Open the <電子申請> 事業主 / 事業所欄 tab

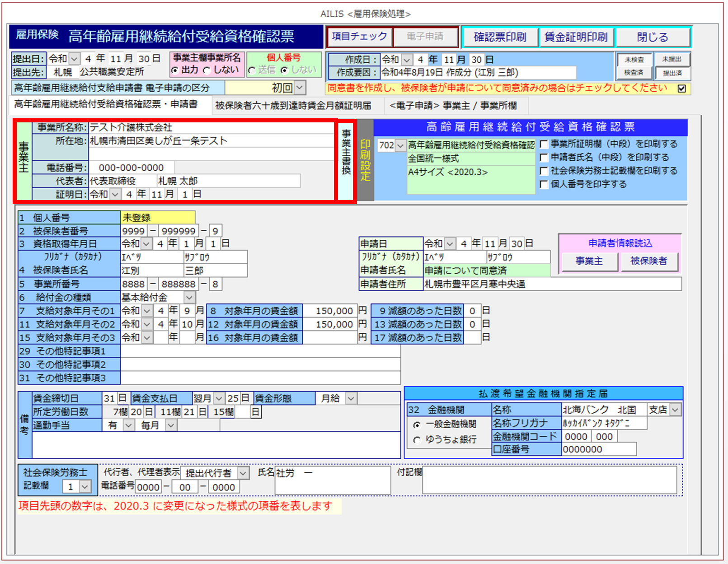(x=453, y=106)
